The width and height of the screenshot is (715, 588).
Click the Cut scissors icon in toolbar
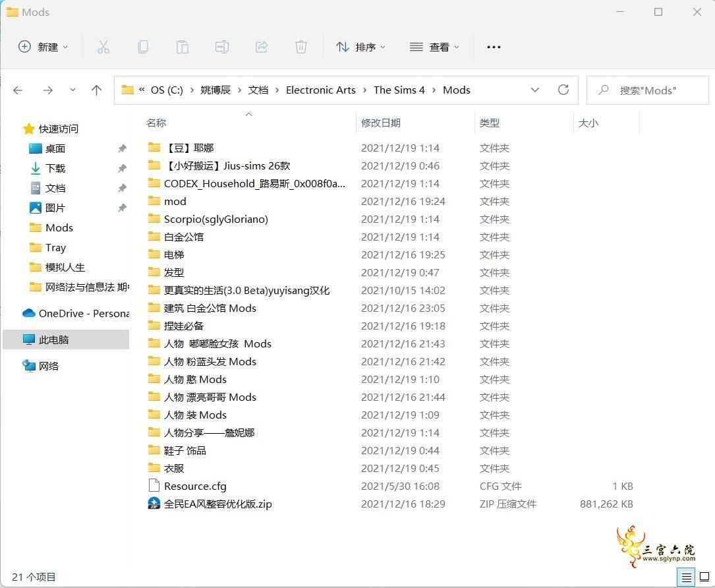pyautogui.click(x=103, y=47)
